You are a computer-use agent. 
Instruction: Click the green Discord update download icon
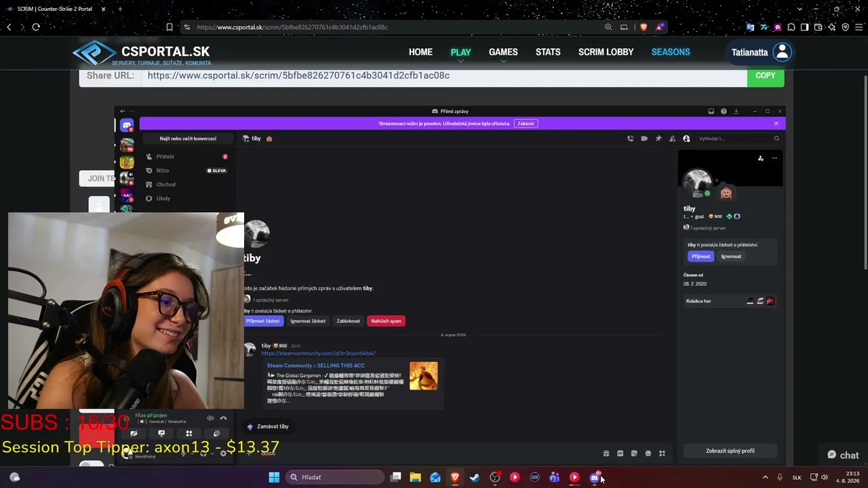click(x=736, y=111)
